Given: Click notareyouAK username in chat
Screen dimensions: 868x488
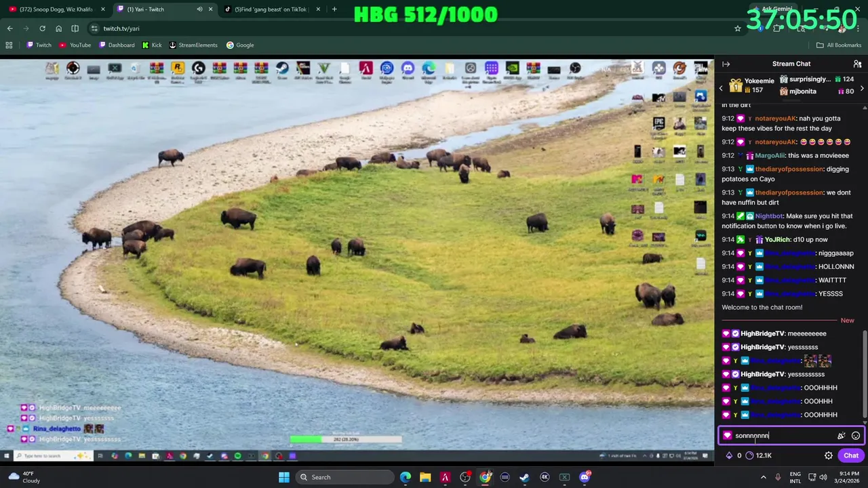Looking at the screenshot, I should [776, 119].
